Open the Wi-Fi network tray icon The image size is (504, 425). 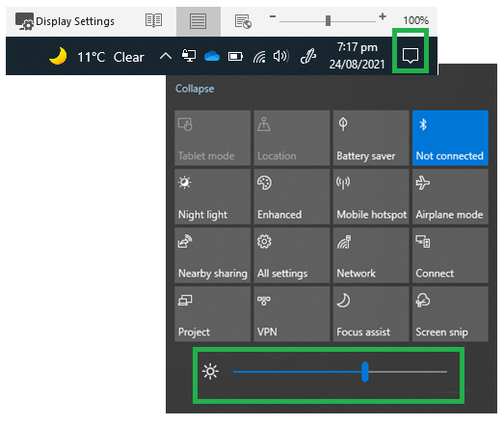coord(259,57)
